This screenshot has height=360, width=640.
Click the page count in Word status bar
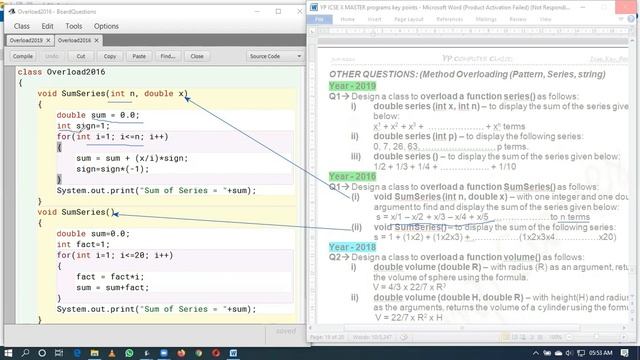[327, 338]
